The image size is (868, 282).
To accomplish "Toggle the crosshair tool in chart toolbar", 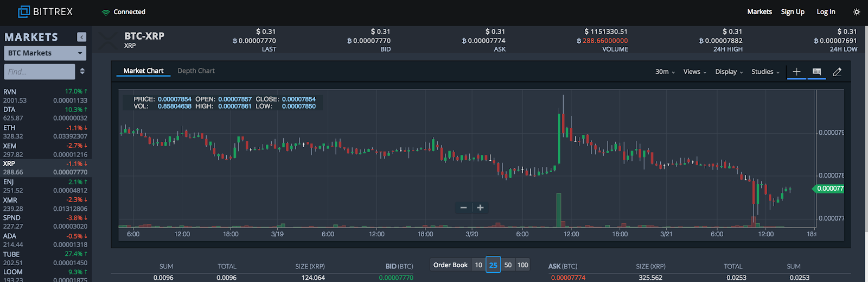I will pos(796,72).
